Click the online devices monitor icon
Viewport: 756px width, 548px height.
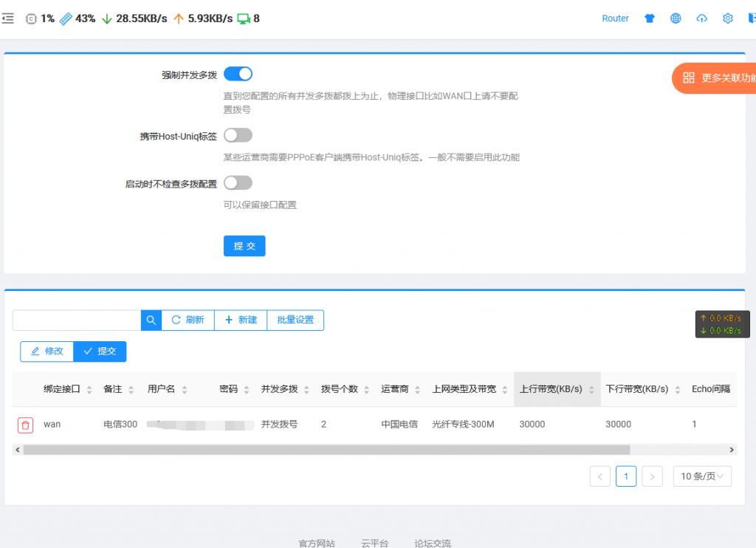pos(244,18)
